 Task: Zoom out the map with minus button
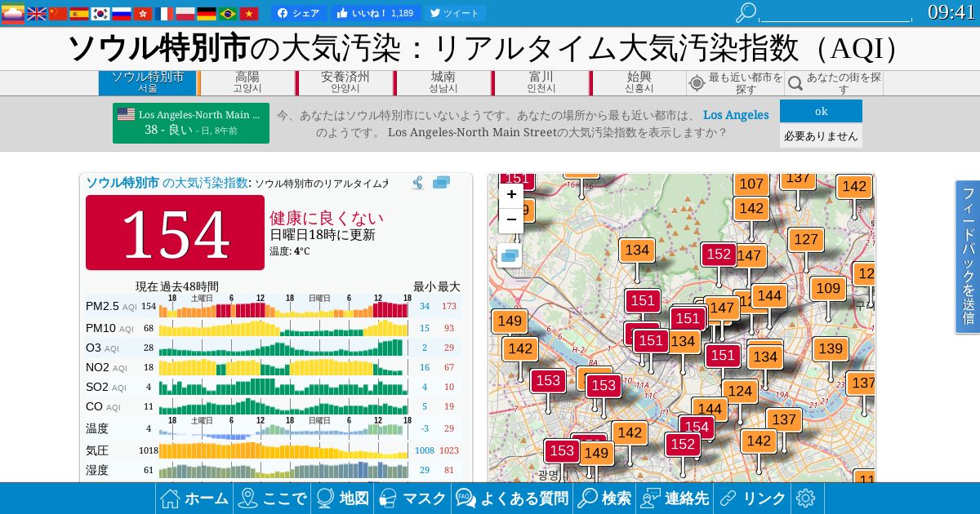[511, 219]
